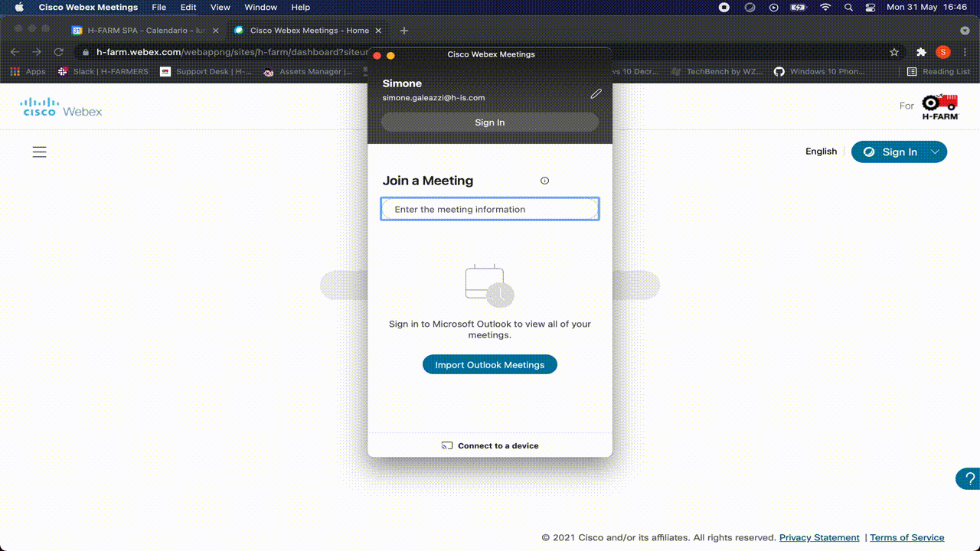Switch to the H-FARM SPA Calendario tab
Screen dimensions: 980x551
145,31
